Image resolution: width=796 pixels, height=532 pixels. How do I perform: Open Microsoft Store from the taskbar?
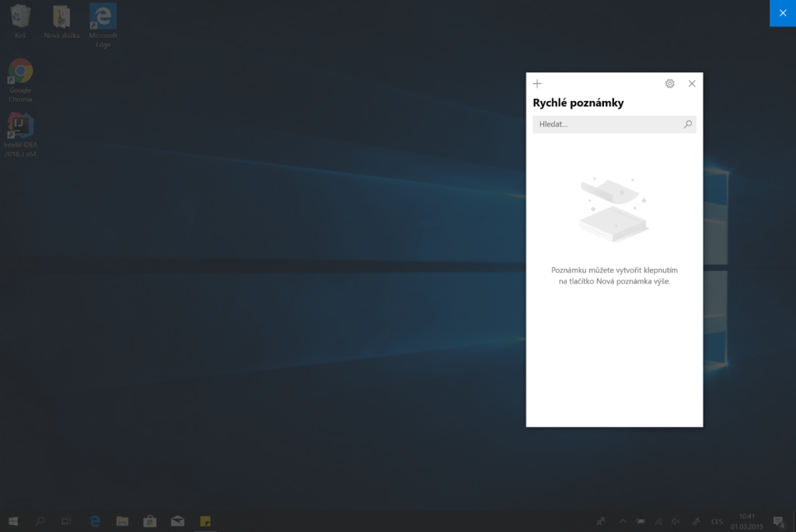150,520
